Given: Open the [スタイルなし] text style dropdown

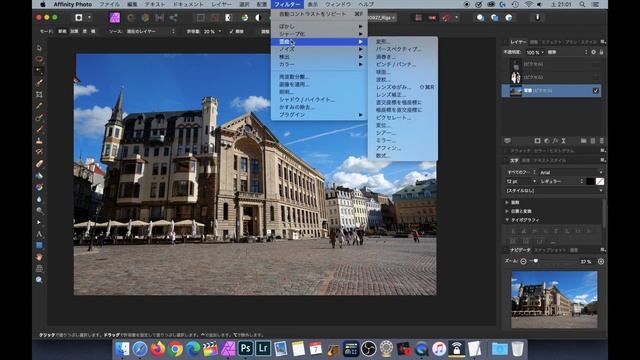Looking at the screenshot, I should (x=554, y=191).
